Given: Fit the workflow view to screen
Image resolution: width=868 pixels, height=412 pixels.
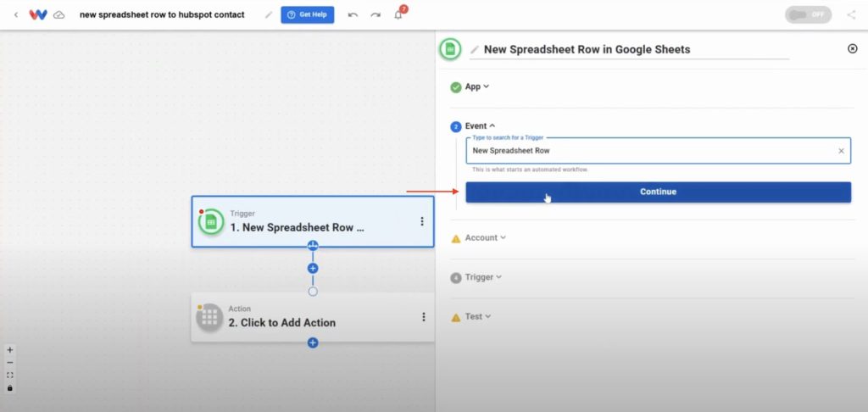Looking at the screenshot, I should [x=10, y=375].
